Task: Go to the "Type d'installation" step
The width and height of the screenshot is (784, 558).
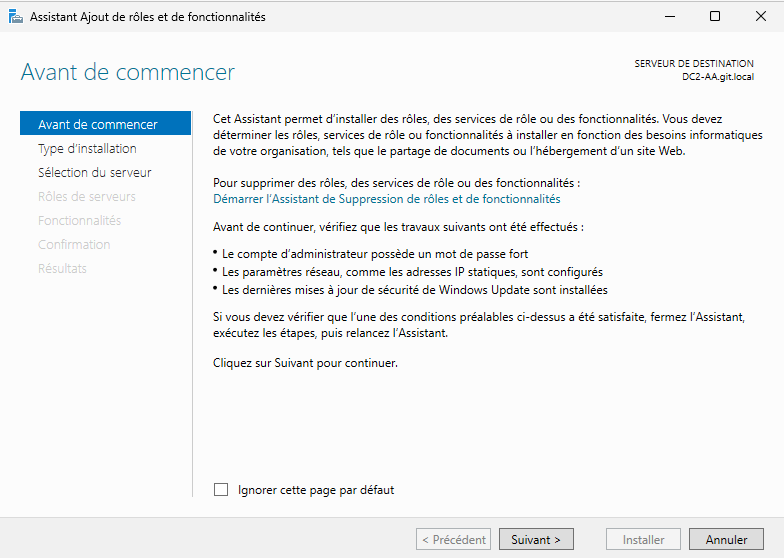Action: pyautogui.click(x=87, y=148)
